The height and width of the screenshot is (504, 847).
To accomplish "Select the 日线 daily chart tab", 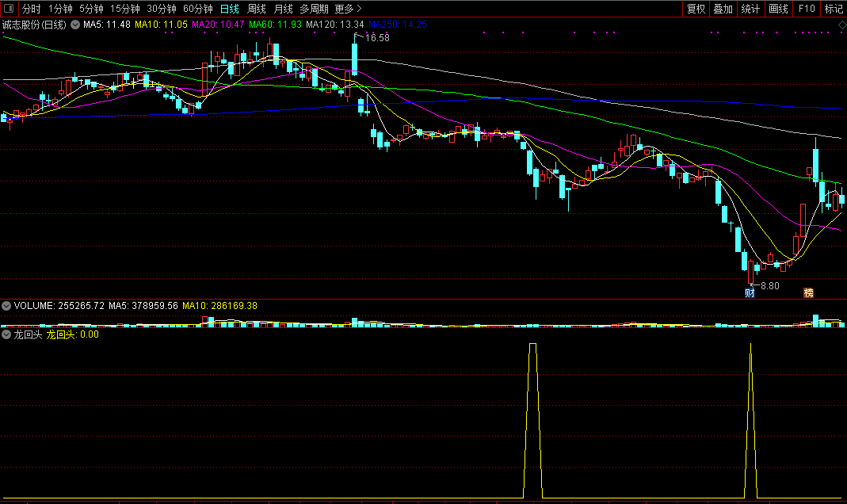I will pos(230,9).
